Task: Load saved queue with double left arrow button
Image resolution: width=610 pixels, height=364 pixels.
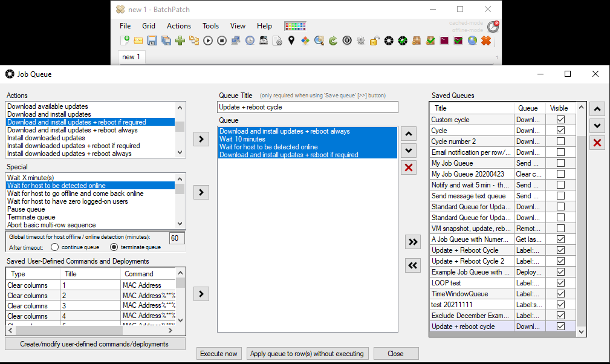Action: (x=413, y=265)
